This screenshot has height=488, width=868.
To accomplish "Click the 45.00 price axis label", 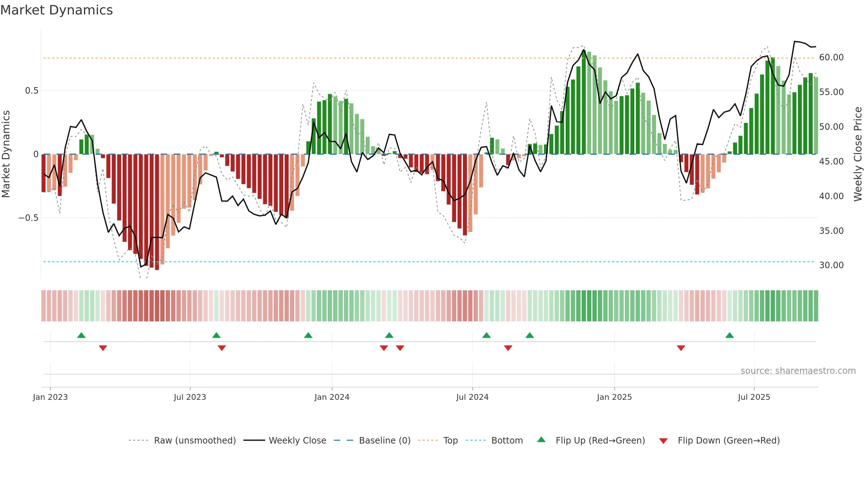I will click(x=831, y=162).
